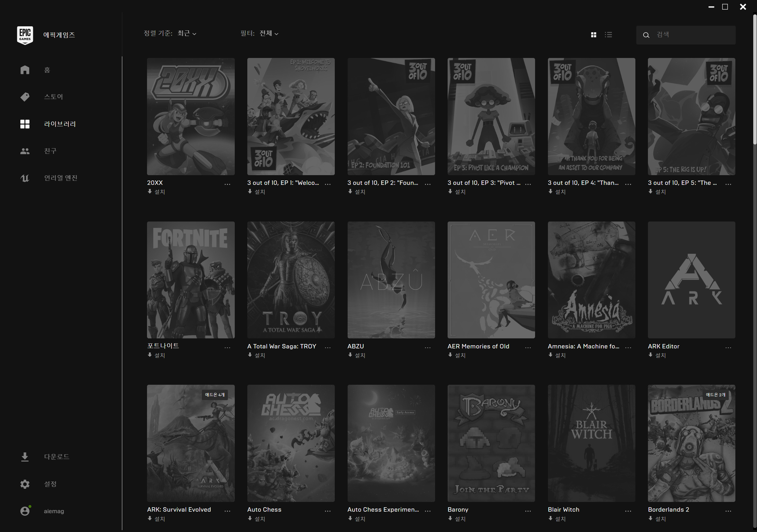
Task: Open options menu for Auto Chess Experimental
Action: point(428,511)
